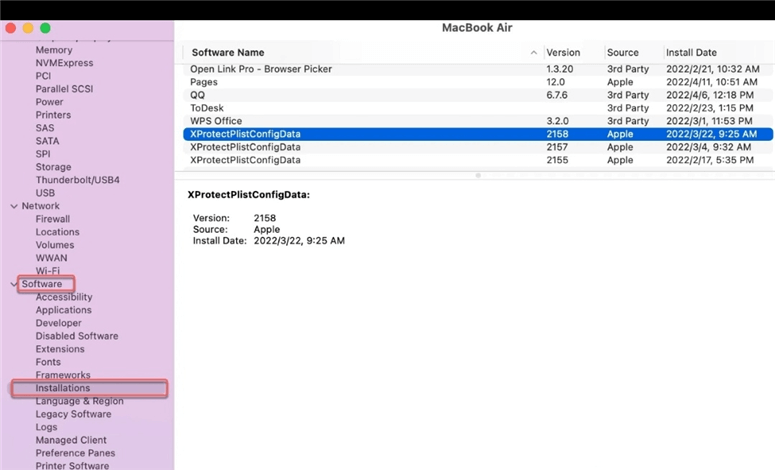The image size is (775, 470).
Task: Click the XProtectPlistConfigData detail heading
Action: [x=249, y=195]
